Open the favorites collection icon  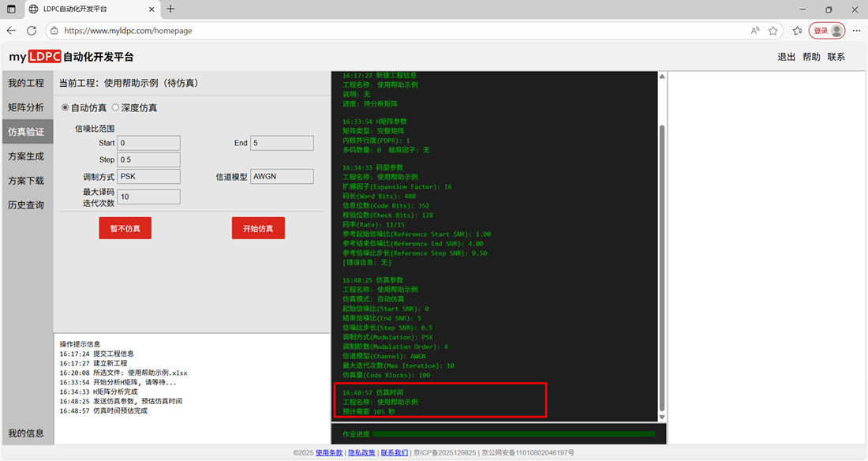tap(797, 31)
